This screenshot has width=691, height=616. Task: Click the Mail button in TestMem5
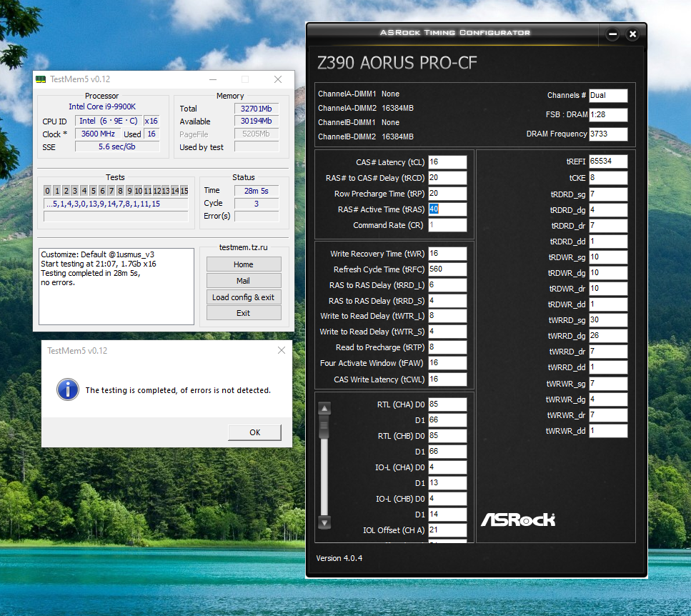point(244,281)
